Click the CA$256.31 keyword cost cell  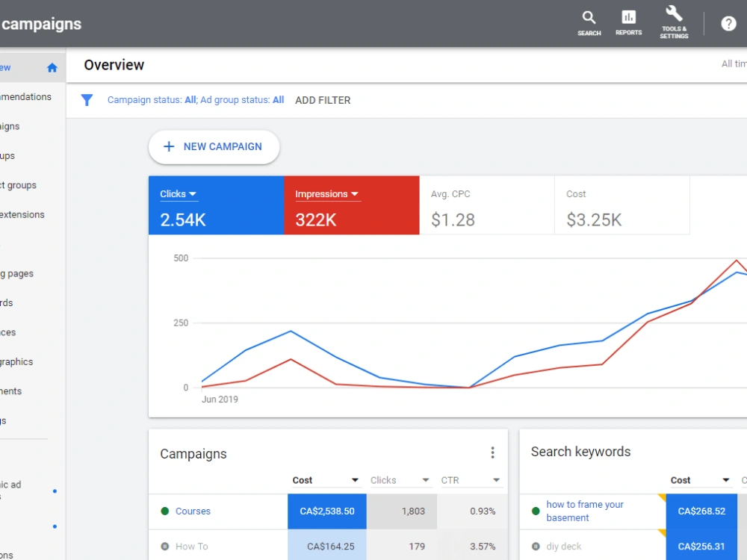[701, 546]
